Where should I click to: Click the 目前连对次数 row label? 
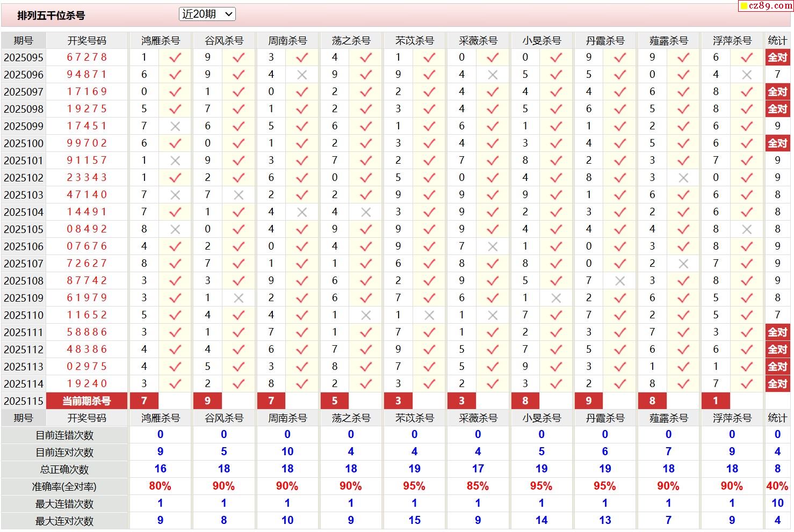64,453
